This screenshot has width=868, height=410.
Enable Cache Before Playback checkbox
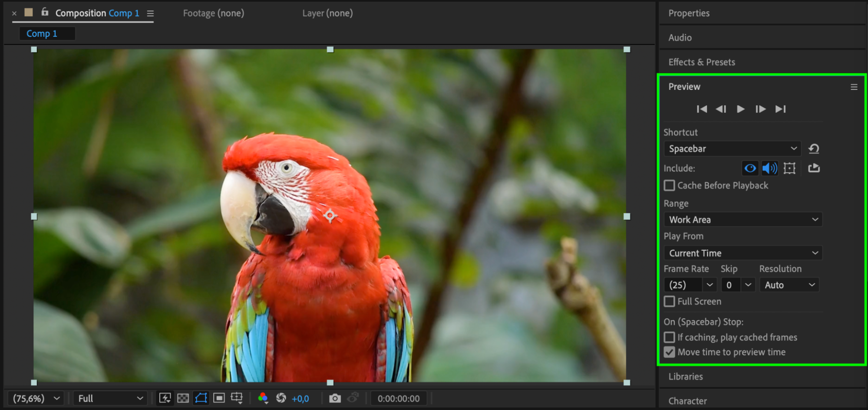click(670, 186)
